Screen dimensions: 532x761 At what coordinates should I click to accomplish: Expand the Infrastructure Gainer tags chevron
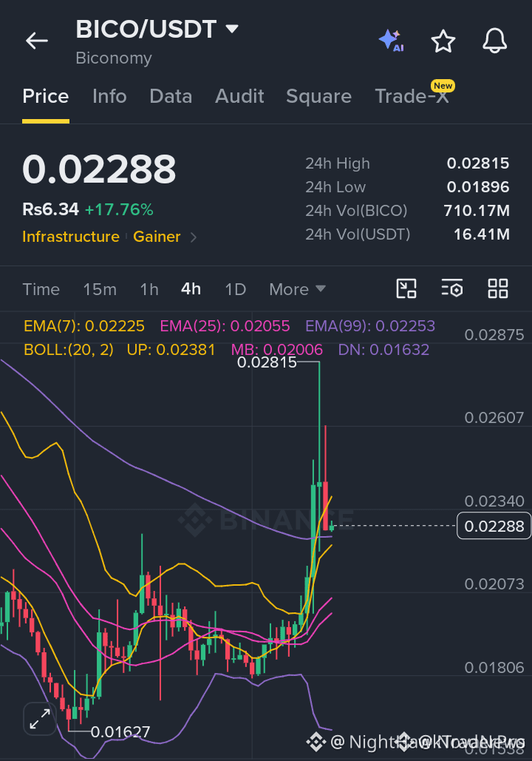point(194,237)
